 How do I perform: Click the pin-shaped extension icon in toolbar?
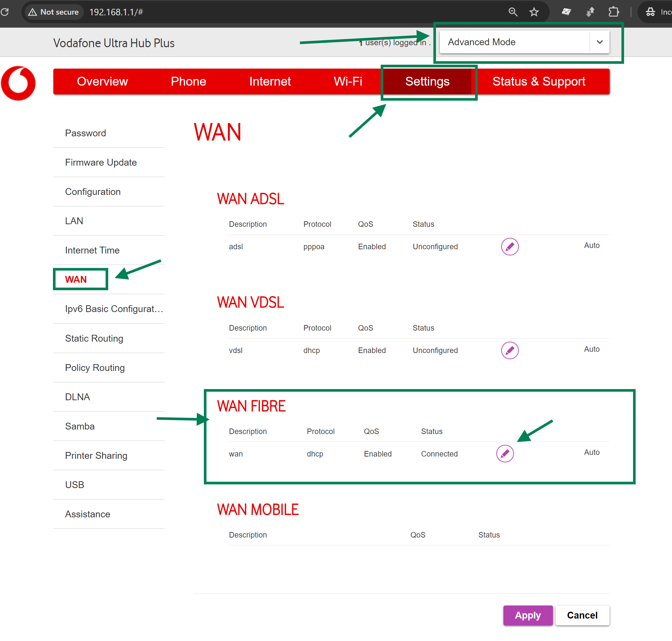tap(590, 12)
